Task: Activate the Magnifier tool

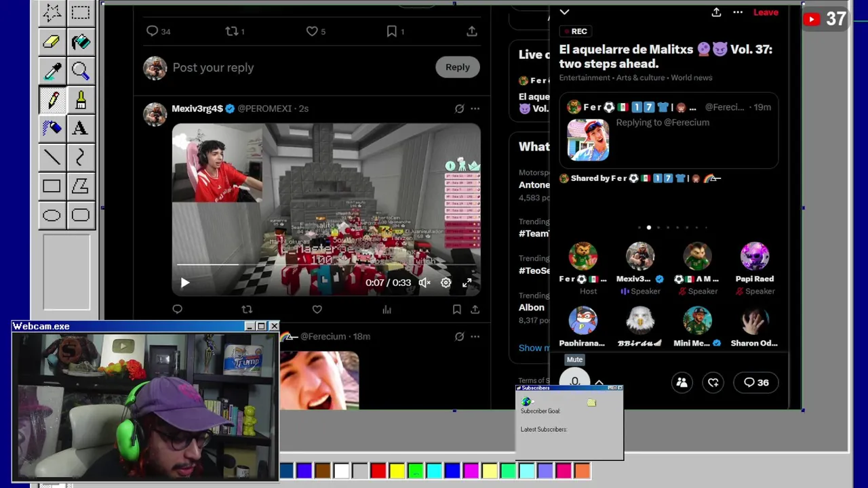Action: 81,70
